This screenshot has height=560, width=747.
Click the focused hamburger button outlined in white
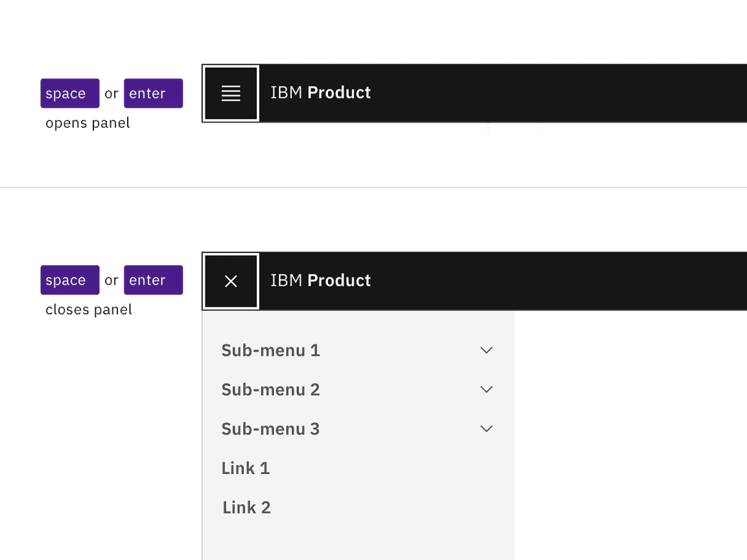[230, 93]
